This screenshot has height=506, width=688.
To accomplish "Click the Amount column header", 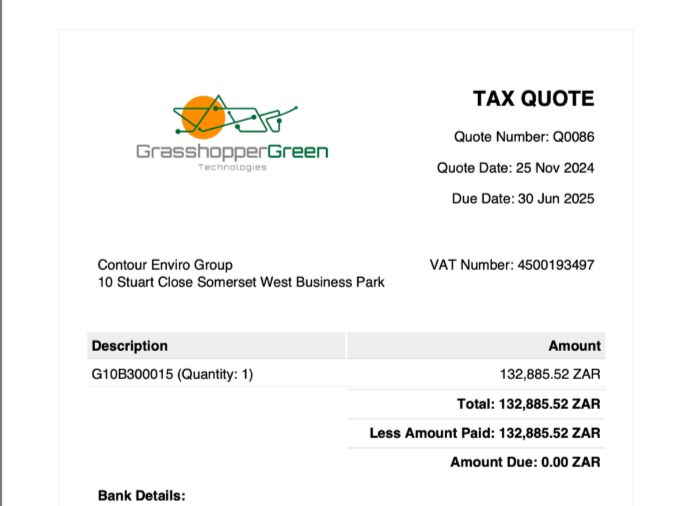I will (574, 346).
